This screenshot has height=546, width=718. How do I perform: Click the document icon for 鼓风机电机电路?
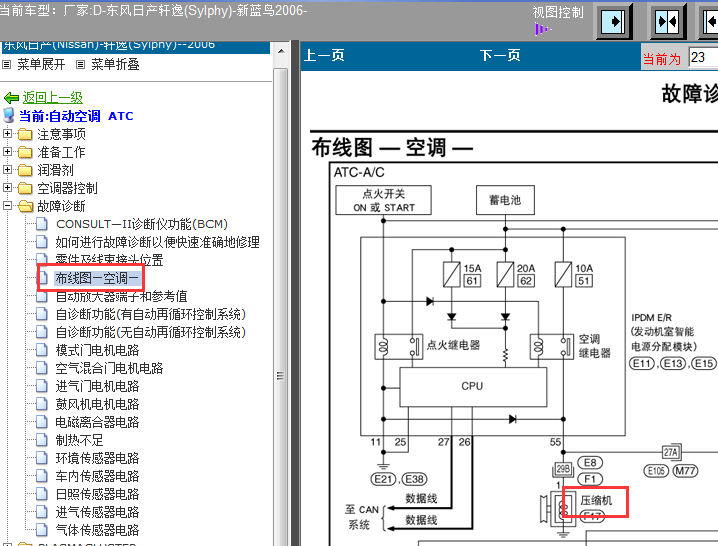coord(42,404)
